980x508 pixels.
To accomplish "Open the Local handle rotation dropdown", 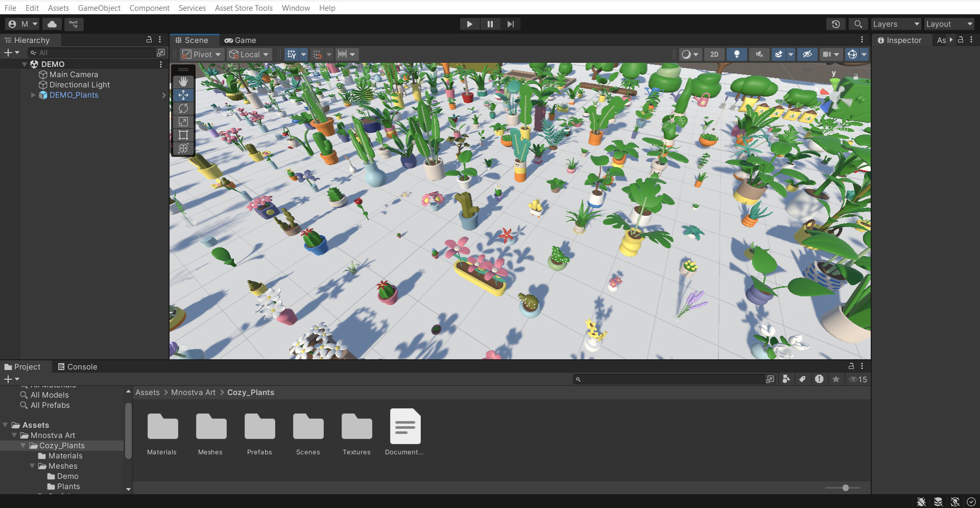I will click(249, 54).
